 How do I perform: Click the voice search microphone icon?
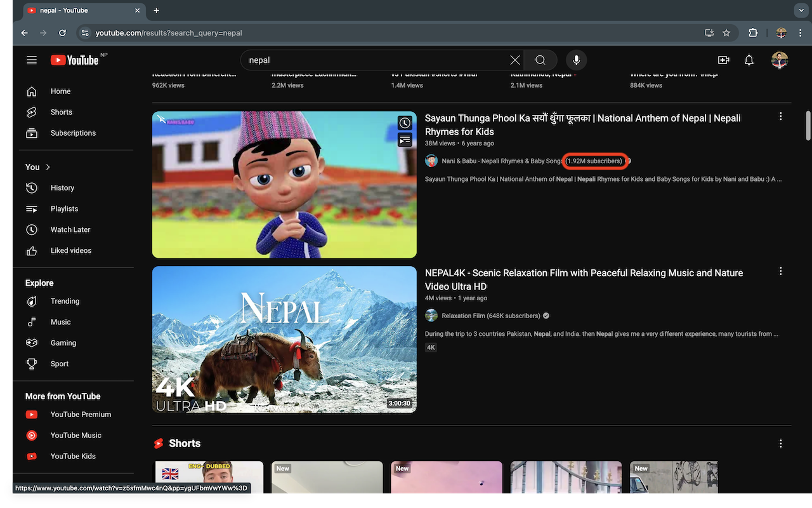coord(576,60)
